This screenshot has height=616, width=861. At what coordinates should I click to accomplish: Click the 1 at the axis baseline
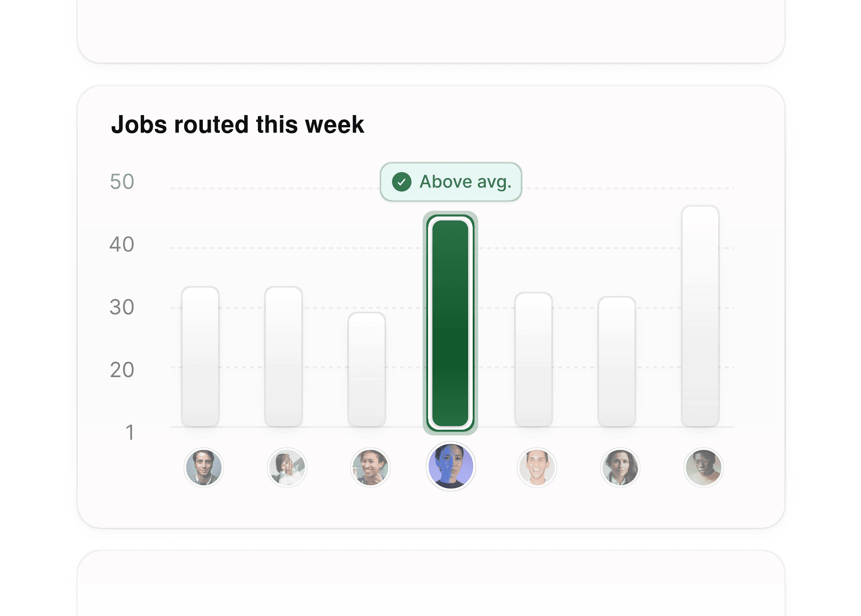[x=129, y=432]
